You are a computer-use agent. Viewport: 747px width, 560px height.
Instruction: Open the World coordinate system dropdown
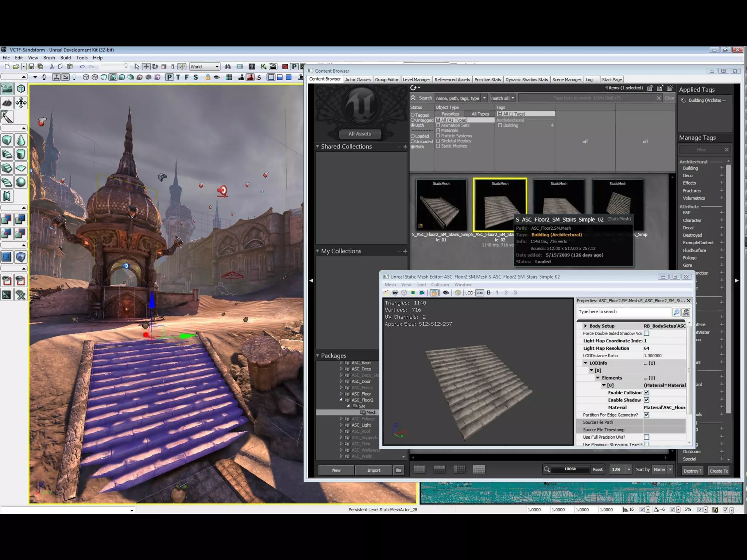(x=217, y=67)
